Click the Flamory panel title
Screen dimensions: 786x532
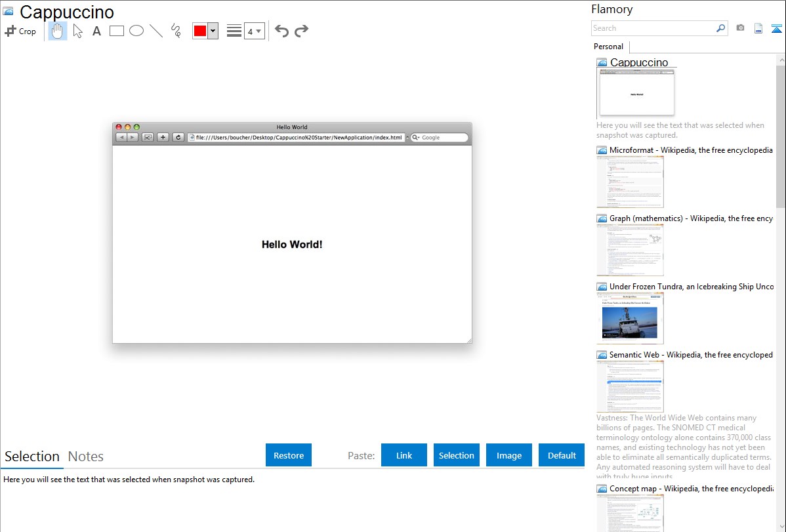(x=611, y=9)
